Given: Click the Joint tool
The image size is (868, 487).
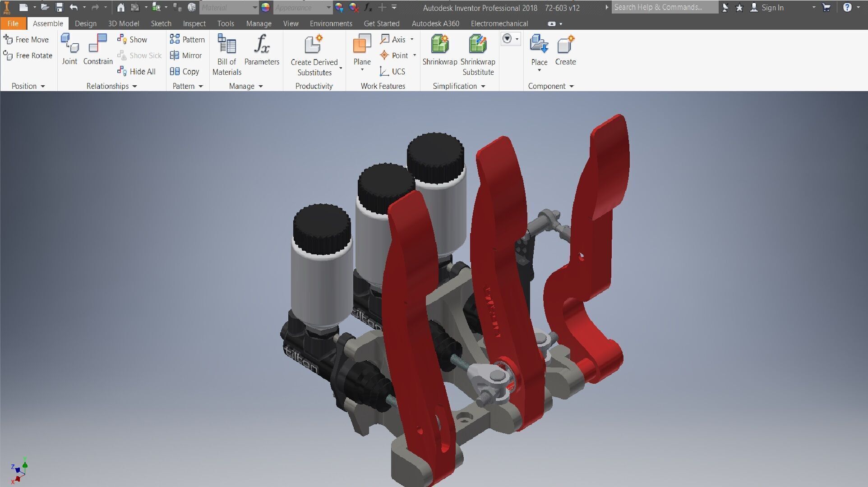Looking at the screenshot, I should [x=69, y=49].
